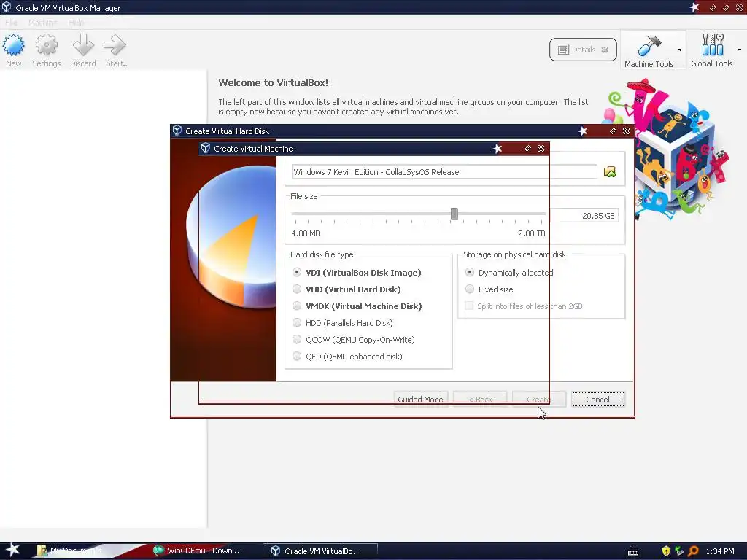Toggle Split into files of less than 2GB
The height and width of the screenshot is (560, 747).
click(x=524, y=306)
